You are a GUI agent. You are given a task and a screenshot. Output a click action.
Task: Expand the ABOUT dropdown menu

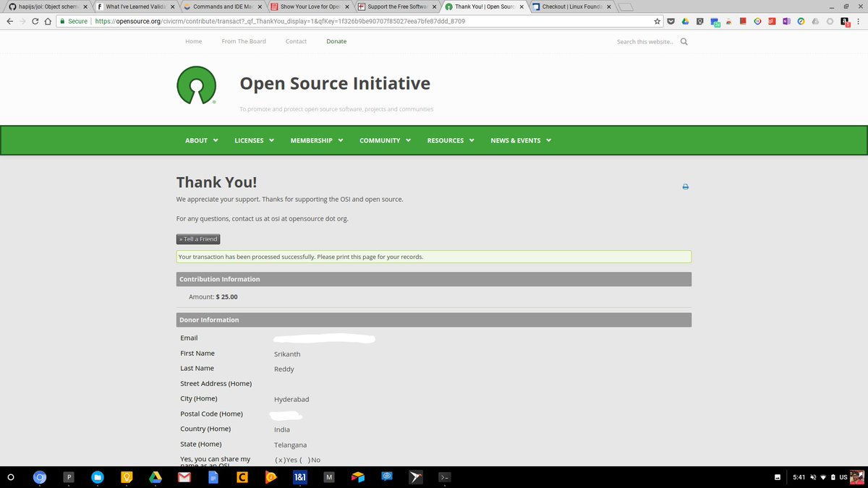coord(202,140)
